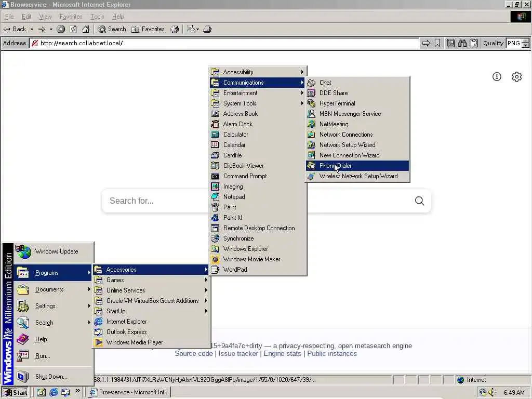Screen dimensions: 532x399
Task: Expand the Games submenu
Action: tap(151, 280)
